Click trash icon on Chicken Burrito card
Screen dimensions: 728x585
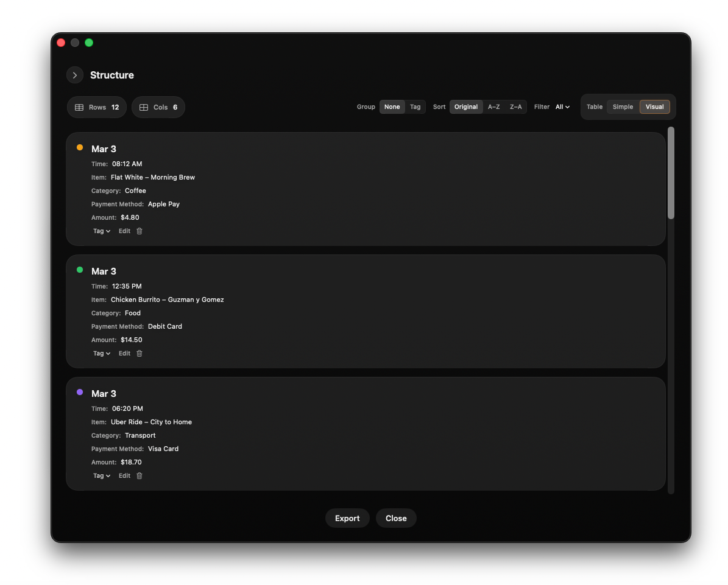[x=140, y=354]
